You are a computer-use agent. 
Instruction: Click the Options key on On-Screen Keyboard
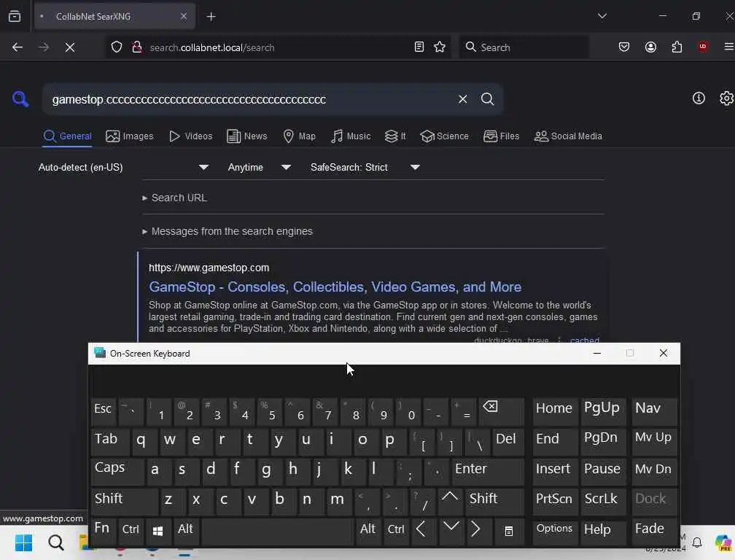pyautogui.click(x=554, y=531)
